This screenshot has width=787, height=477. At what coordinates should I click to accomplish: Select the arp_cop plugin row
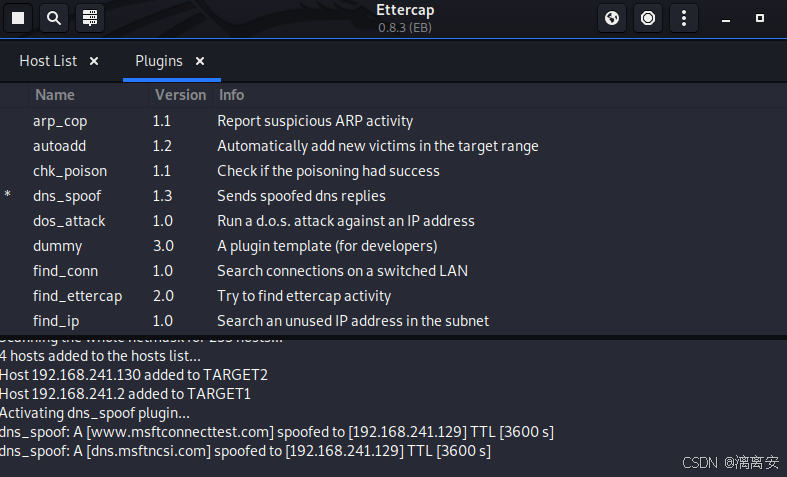coord(394,121)
